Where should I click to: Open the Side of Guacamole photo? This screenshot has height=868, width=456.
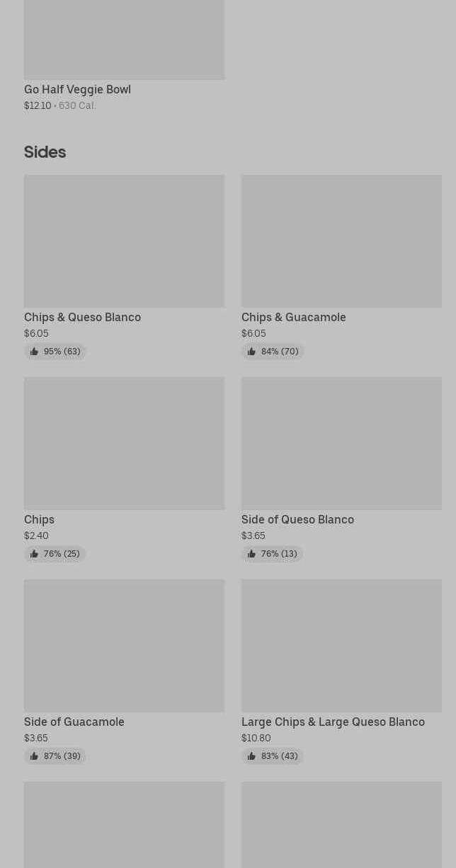click(124, 646)
